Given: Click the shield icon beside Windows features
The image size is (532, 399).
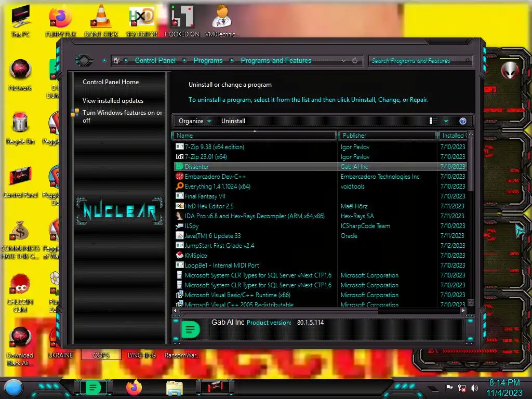Looking at the screenshot, I should click(x=75, y=113).
